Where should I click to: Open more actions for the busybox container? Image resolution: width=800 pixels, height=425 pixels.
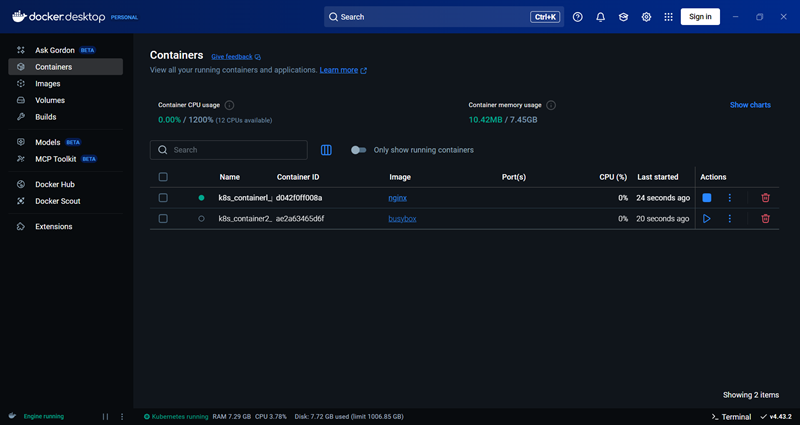pyautogui.click(x=730, y=219)
